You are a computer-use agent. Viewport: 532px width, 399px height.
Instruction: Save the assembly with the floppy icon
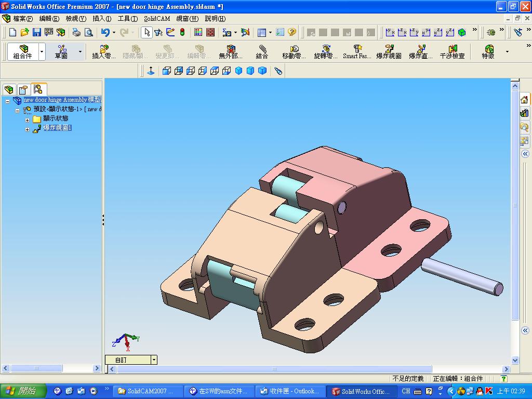37,32
